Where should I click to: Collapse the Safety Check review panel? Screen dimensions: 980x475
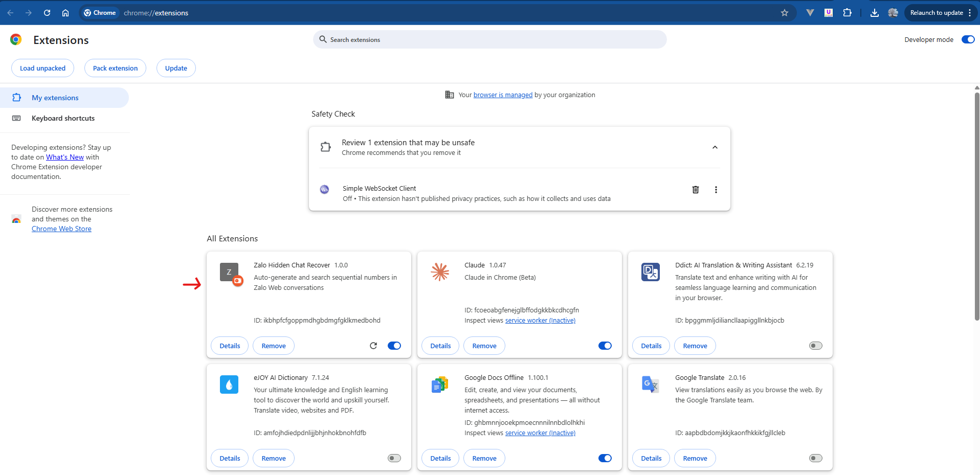coord(715,147)
